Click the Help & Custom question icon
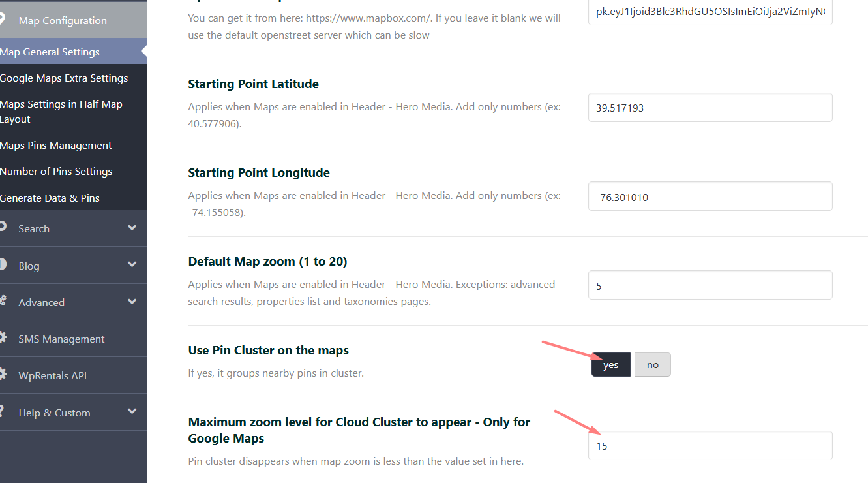Screen dimensions: 868x483 [x=3, y=411]
